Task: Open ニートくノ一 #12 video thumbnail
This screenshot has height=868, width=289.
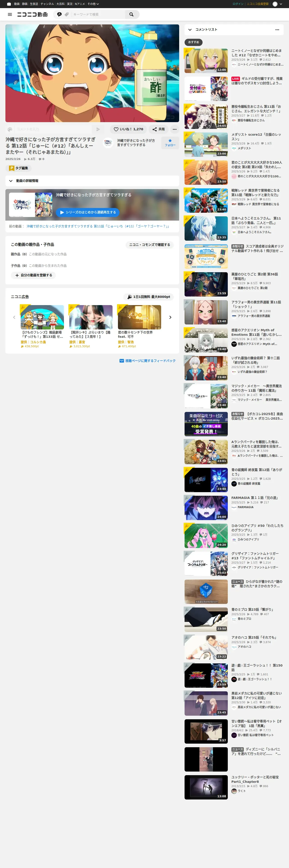Action: [206, 61]
